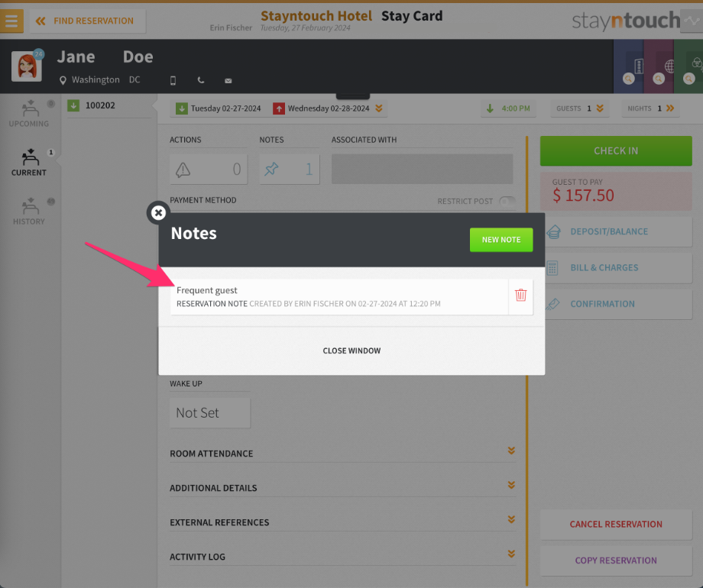Click the location pin icon beside Washington

point(63,80)
